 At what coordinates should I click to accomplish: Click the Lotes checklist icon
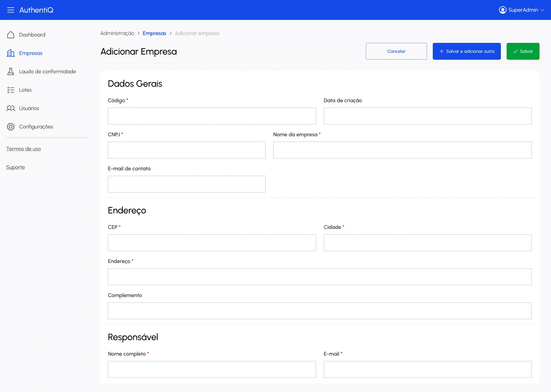[x=11, y=90]
